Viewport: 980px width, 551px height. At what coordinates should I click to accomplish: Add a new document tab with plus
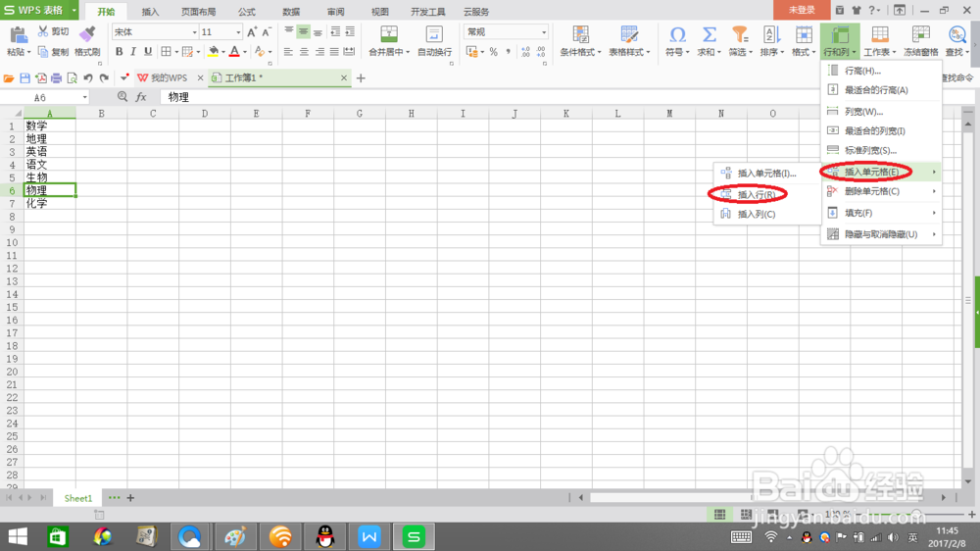pyautogui.click(x=361, y=78)
